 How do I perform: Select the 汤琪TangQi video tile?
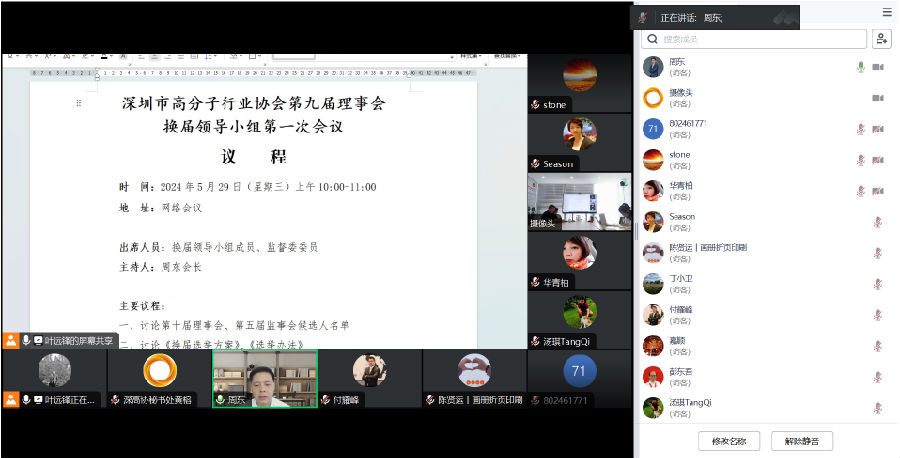[x=580, y=320]
